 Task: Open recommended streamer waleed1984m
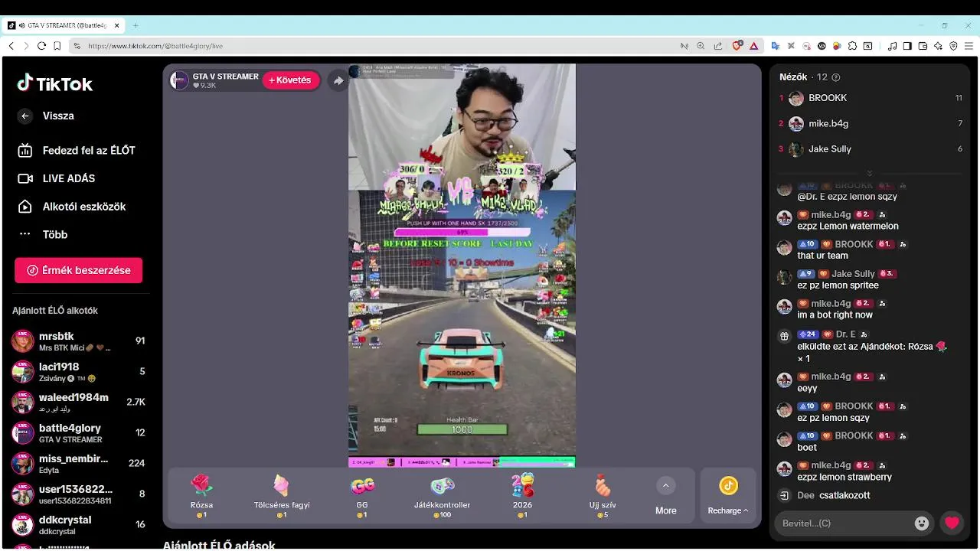tap(78, 403)
